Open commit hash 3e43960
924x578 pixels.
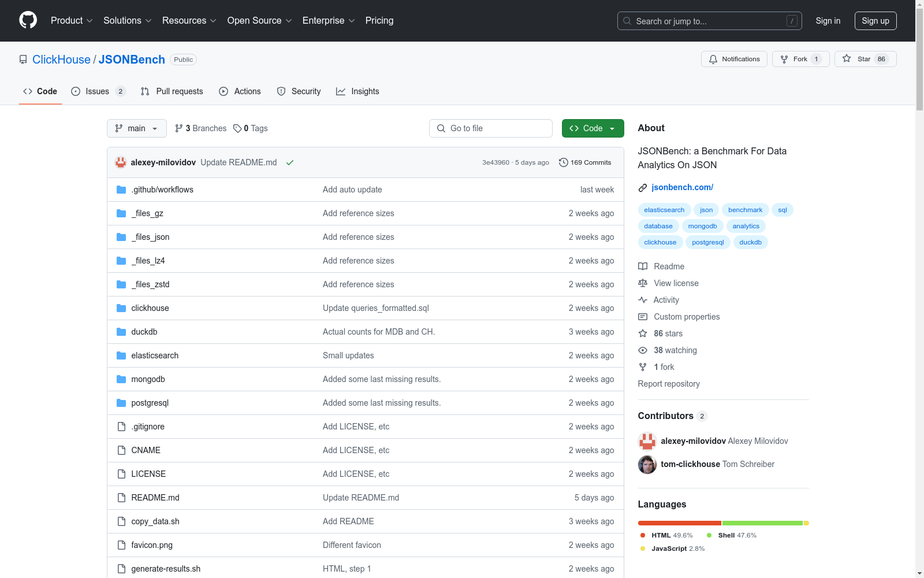pos(496,162)
